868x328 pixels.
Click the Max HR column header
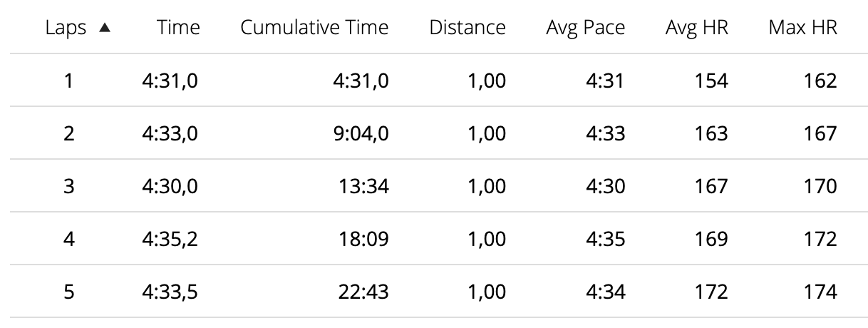click(802, 28)
